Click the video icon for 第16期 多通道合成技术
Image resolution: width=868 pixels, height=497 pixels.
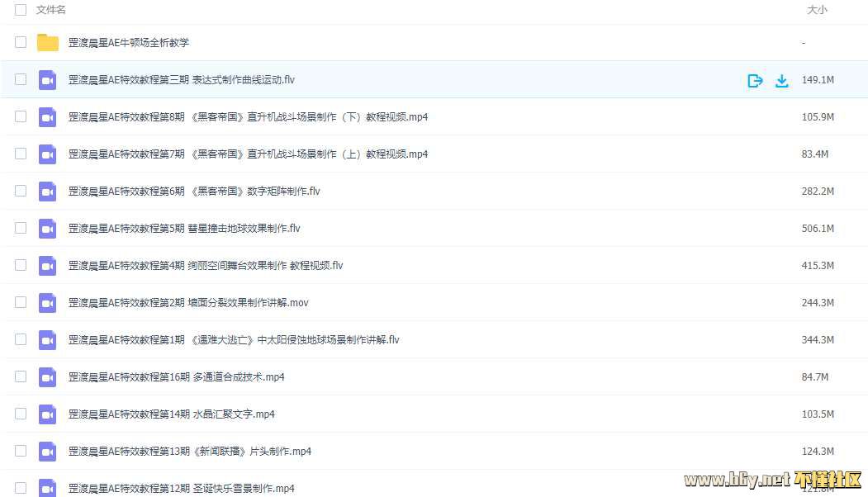(x=48, y=377)
